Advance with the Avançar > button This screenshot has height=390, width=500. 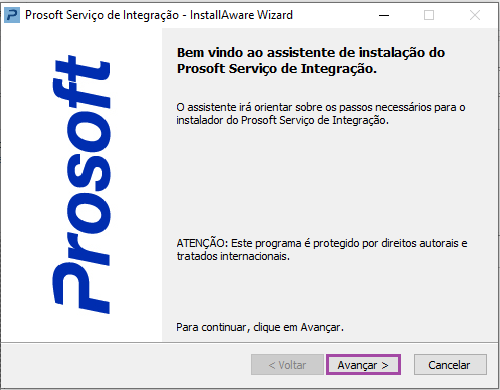pos(363,365)
